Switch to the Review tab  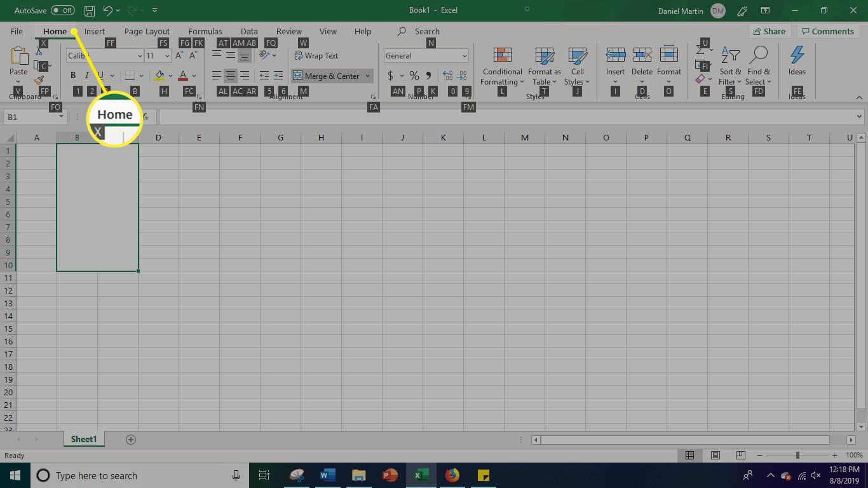pyautogui.click(x=289, y=31)
